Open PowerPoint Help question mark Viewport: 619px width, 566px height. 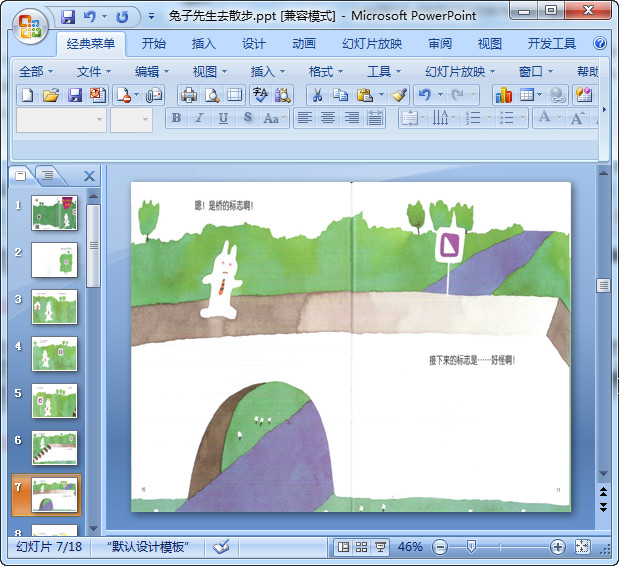click(x=600, y=43)
